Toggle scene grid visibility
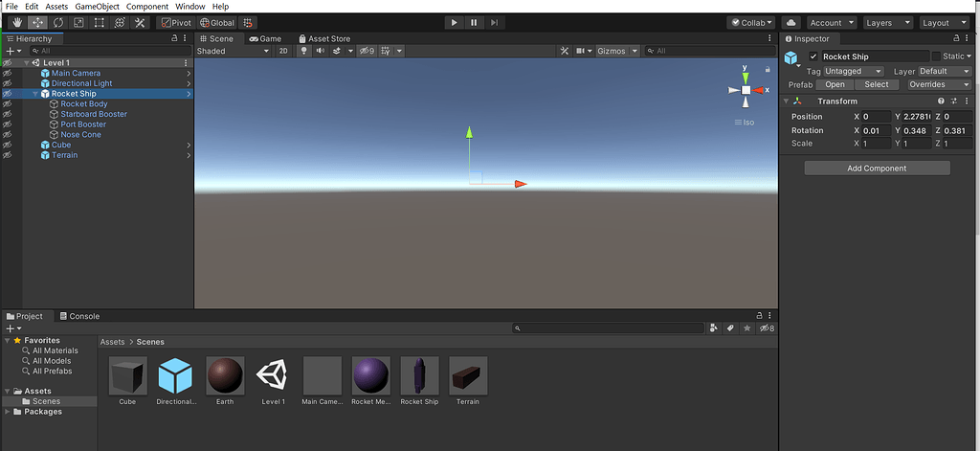Screen dimensions: 980x451 386,51
